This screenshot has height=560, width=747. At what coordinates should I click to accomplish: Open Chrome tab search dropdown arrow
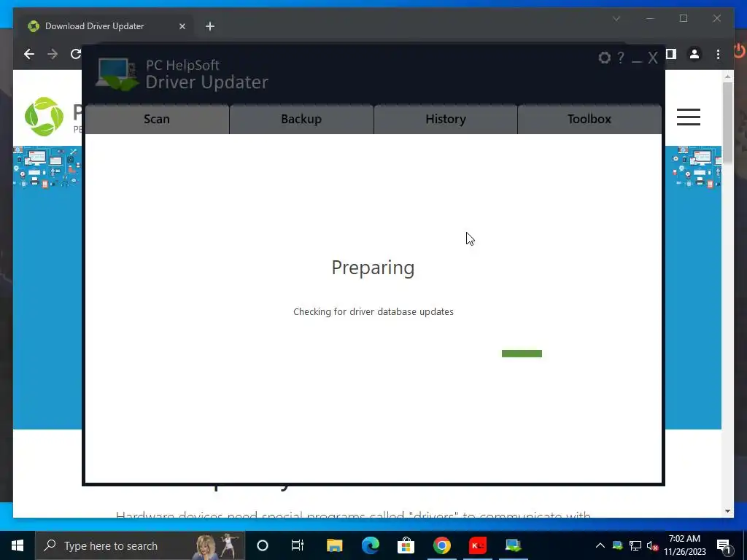(x=616, y=18)
